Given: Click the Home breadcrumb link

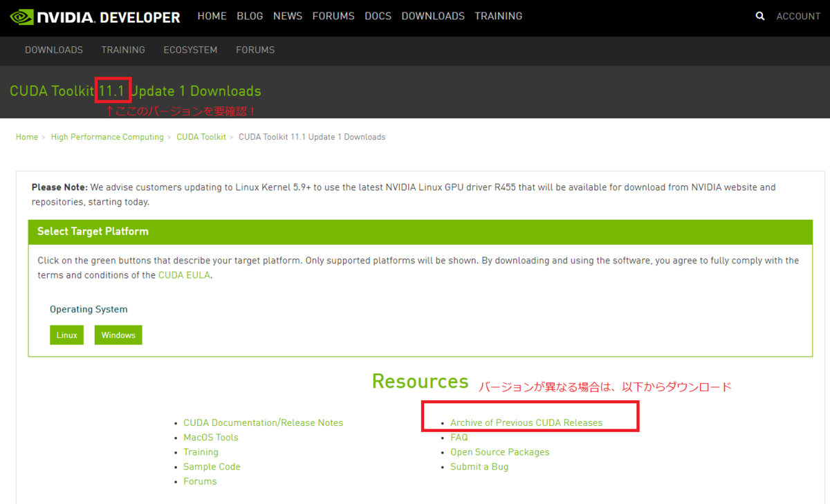Looking at the screenshot, I should click(27, 137).
